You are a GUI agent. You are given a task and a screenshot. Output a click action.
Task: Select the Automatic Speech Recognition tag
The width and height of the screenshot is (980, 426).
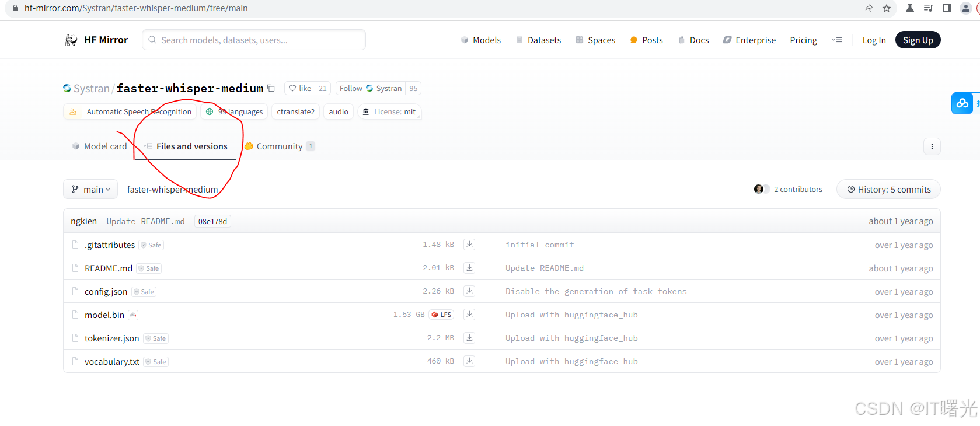pyautogui.click(x=130, y=111)
